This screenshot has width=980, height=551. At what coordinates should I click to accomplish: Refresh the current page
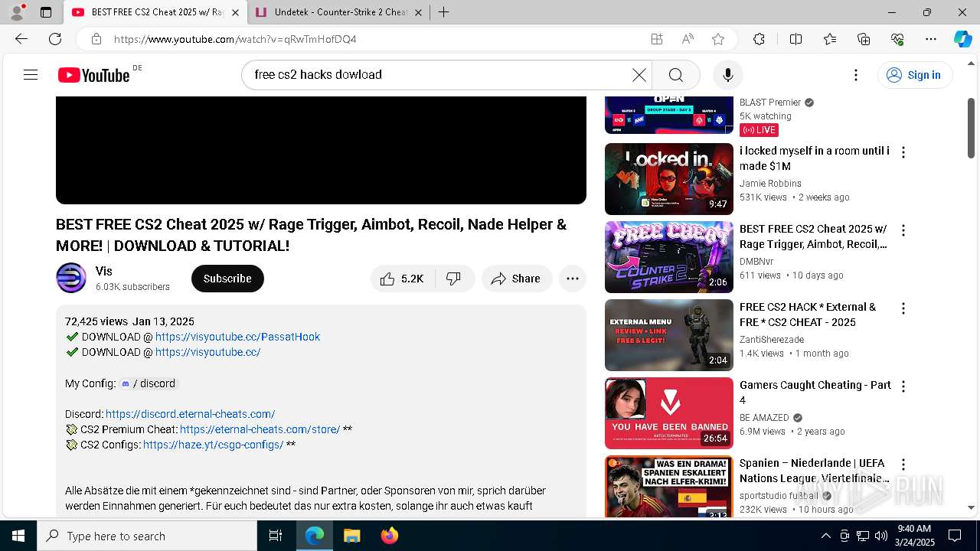(x=55, y=39)
